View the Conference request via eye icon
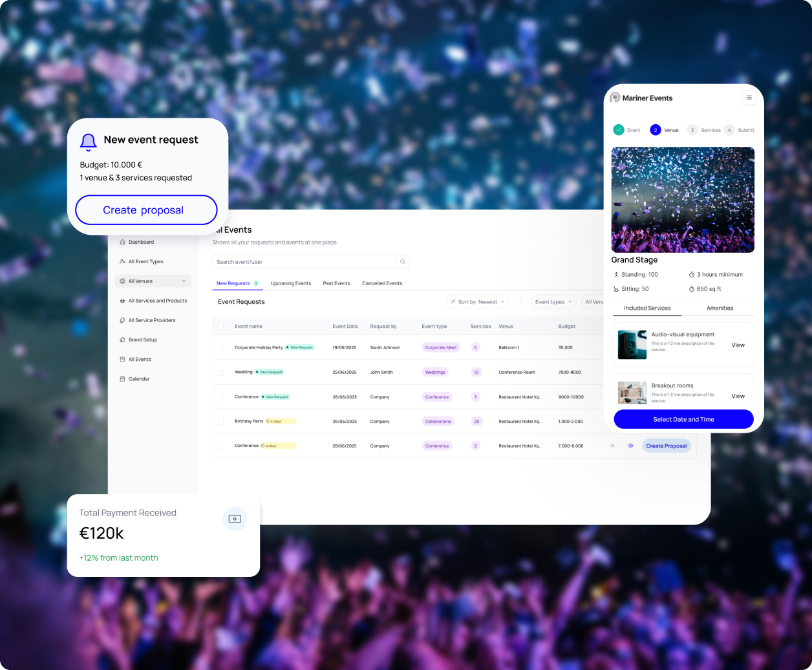The image size is (812, 670). [630, 446]
